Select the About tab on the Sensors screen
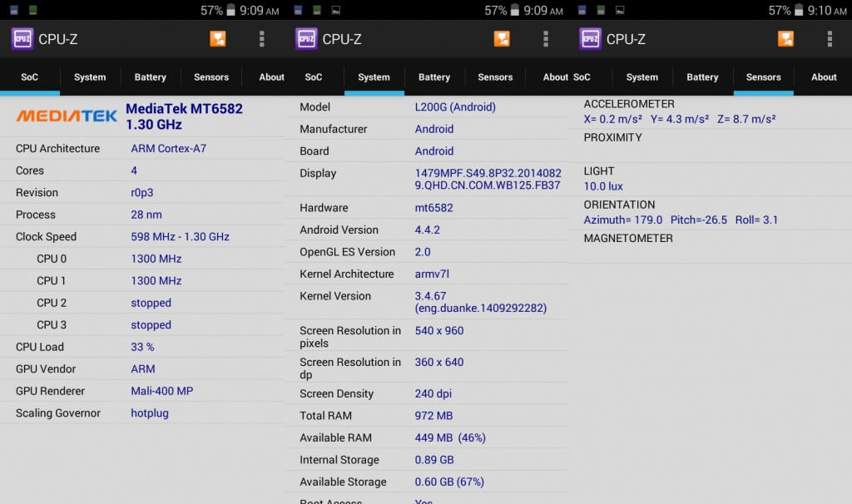The width and height of the screenshot is (852, 504). click(824, 77)
